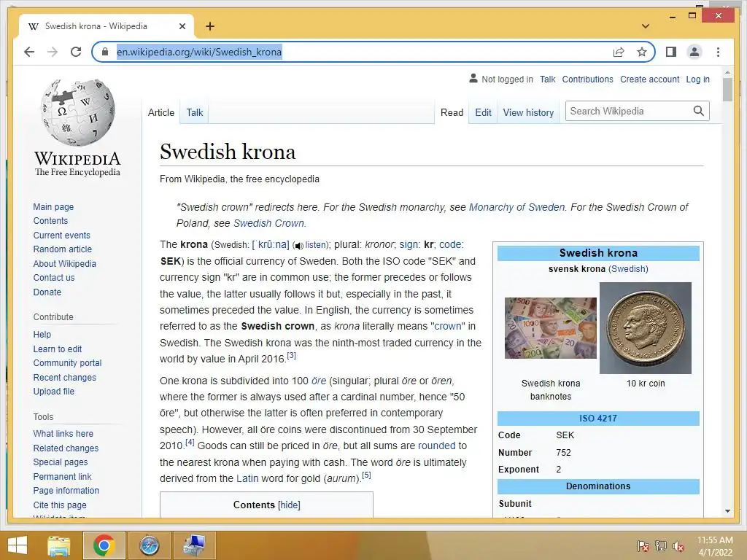
Task: Open the ISO 4217 infobox link
Action: coord(598,418)
